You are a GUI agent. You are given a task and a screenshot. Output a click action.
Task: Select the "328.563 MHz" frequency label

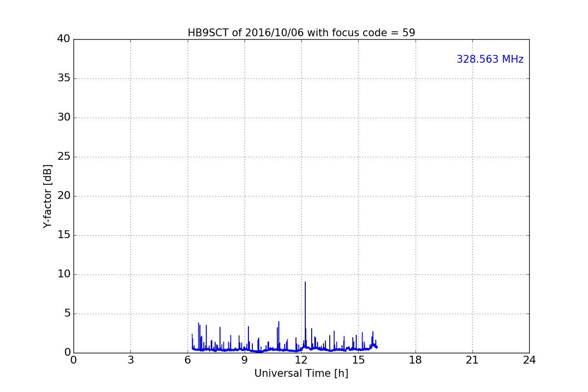pos(490,59)
